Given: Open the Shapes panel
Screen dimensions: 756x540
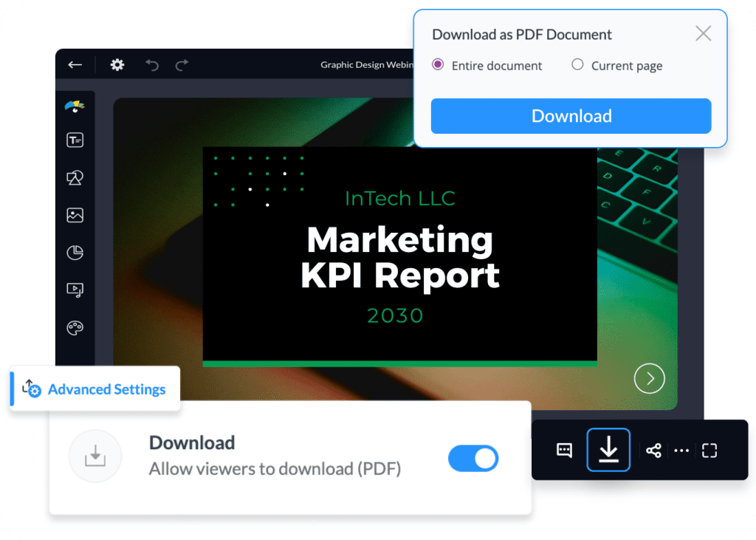Looking at the screenshot, I should (x=75, y=177).
